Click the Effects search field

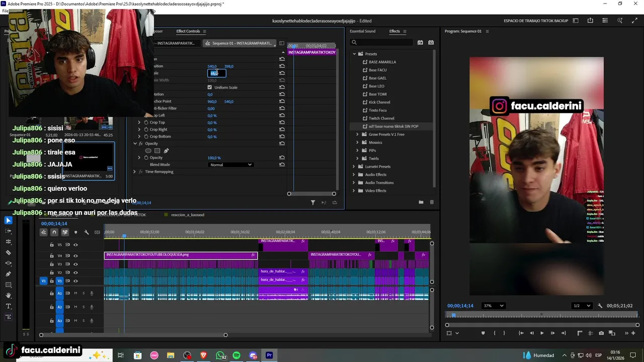[x=381, y=42]
